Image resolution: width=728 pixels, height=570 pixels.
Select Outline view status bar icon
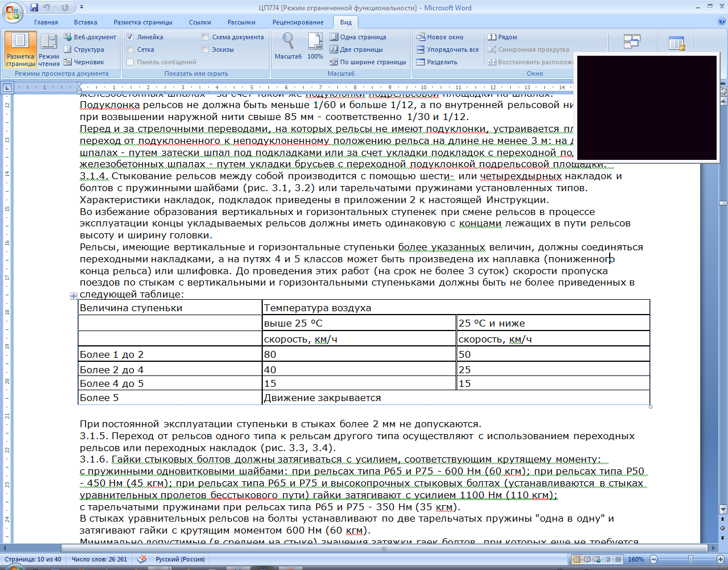pyautogui.click(x=607, y=559)
